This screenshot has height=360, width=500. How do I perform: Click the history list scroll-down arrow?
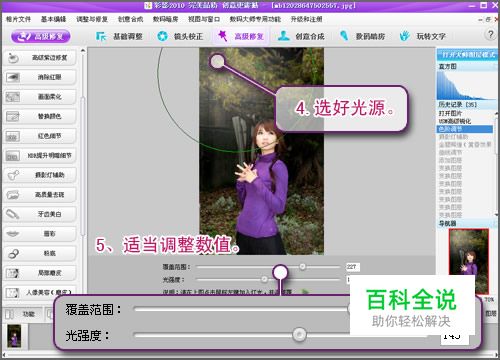click(x=496, y=215)
